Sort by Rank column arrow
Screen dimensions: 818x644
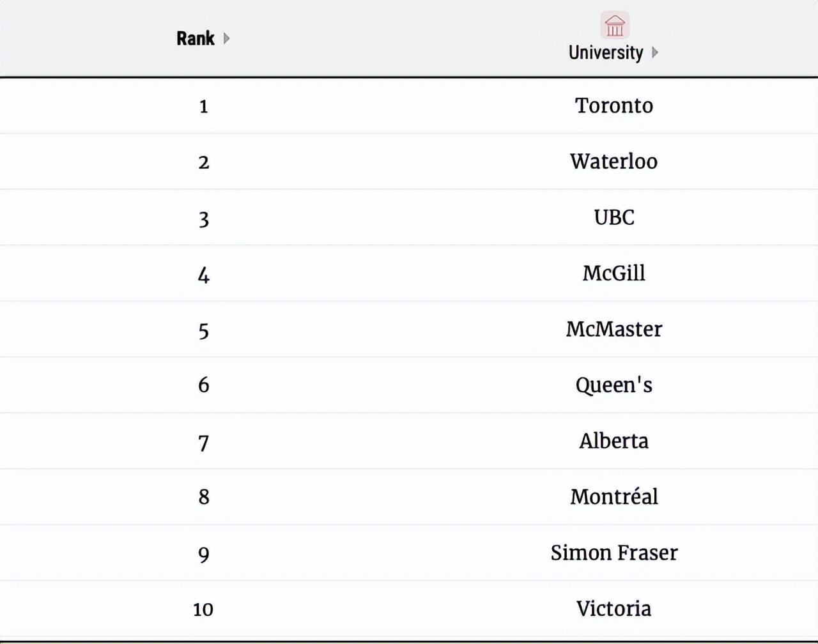point(227,38)
